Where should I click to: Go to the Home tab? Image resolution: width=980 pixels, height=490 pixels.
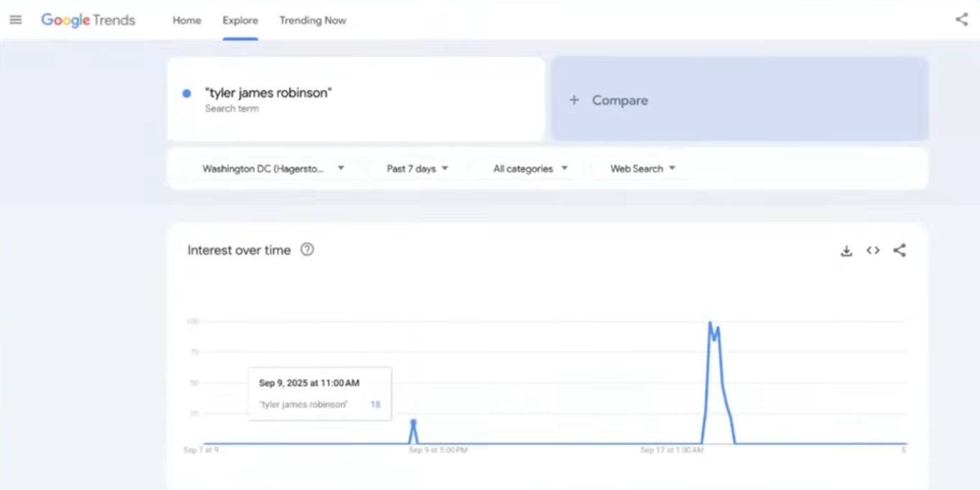[x=187, y=20]
